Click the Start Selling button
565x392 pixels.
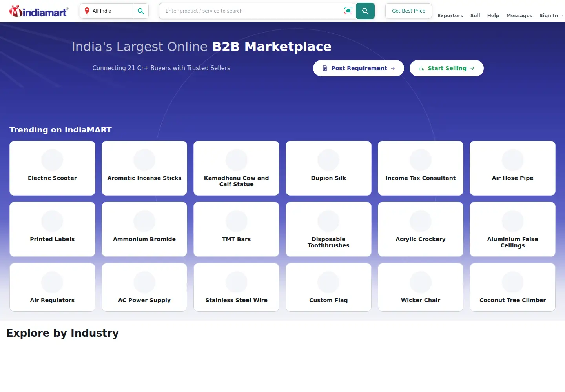pyautogui.click(x=447, y=68)
